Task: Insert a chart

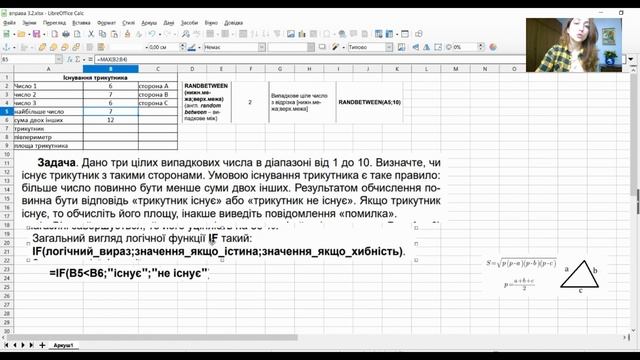Action: (302, 34)
